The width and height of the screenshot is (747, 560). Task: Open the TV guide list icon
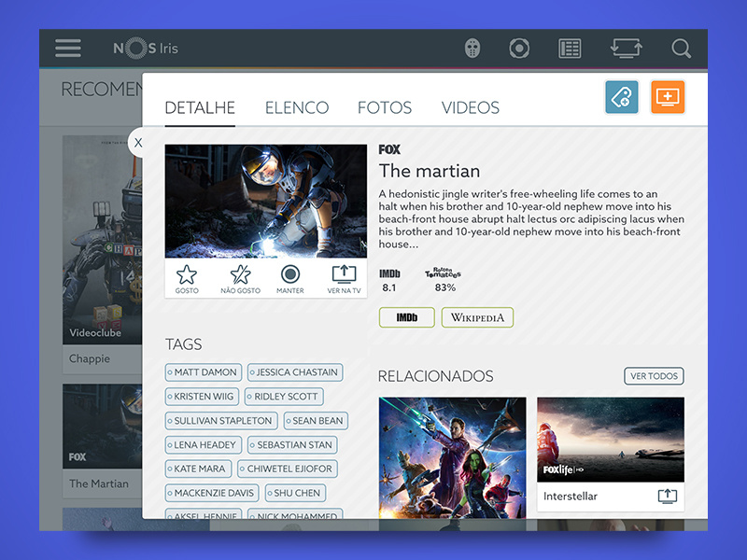[x=570, y=49]
